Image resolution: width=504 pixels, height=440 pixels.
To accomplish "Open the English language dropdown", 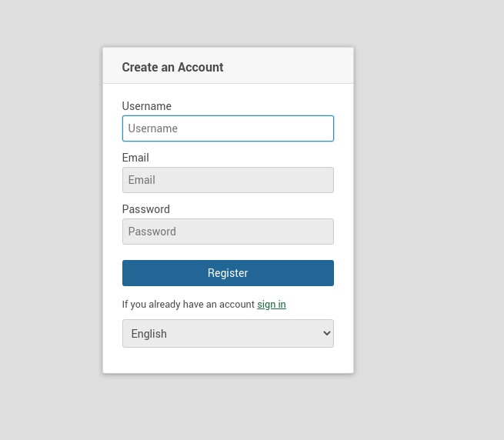I will [228, 334].
